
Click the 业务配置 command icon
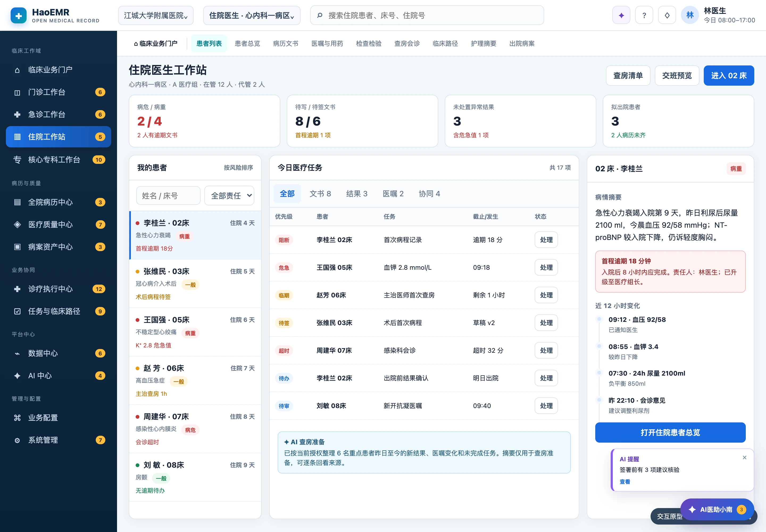click(x=17, y=418)
